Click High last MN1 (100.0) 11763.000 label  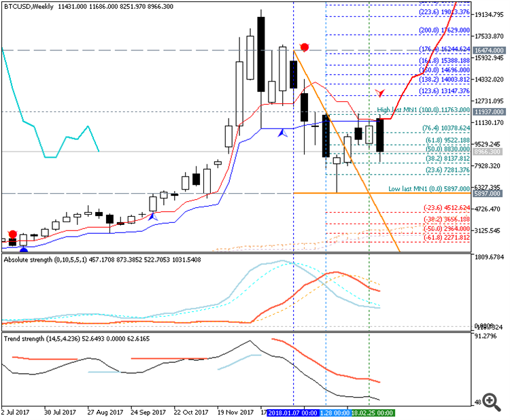point(424,110)
